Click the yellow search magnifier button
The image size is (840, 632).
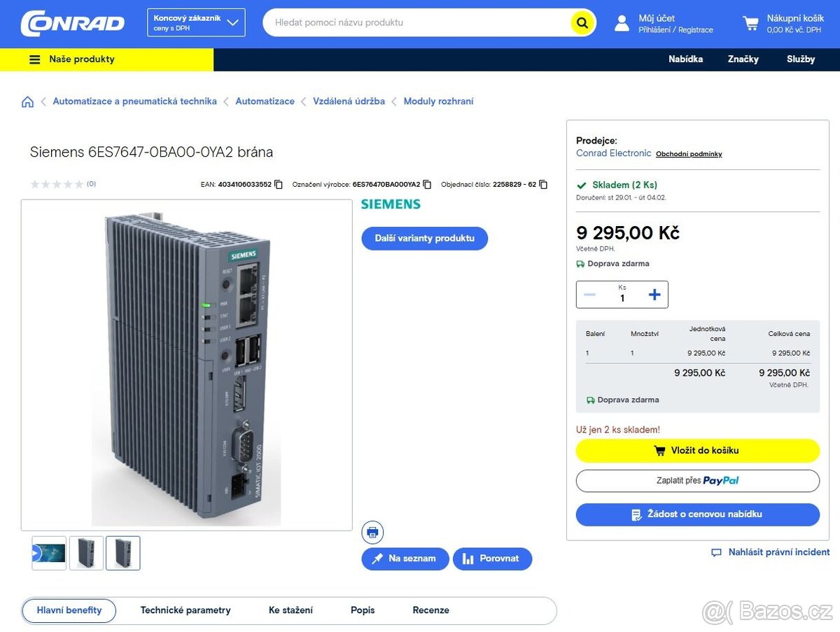point(582,23)
